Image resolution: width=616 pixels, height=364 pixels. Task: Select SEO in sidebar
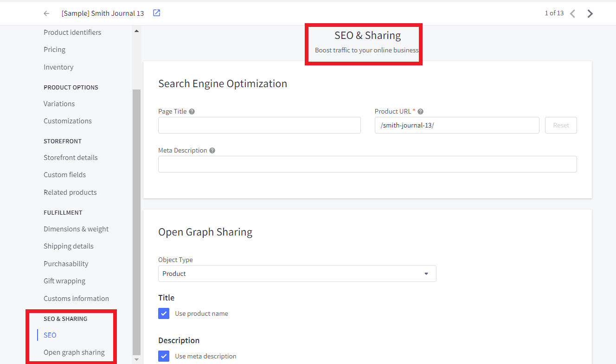(50, 335)
